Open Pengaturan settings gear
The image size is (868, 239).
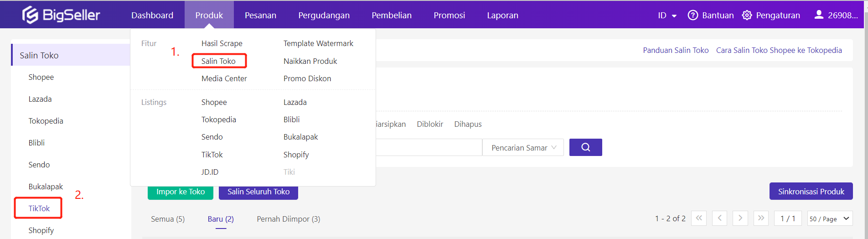[747, 15]
